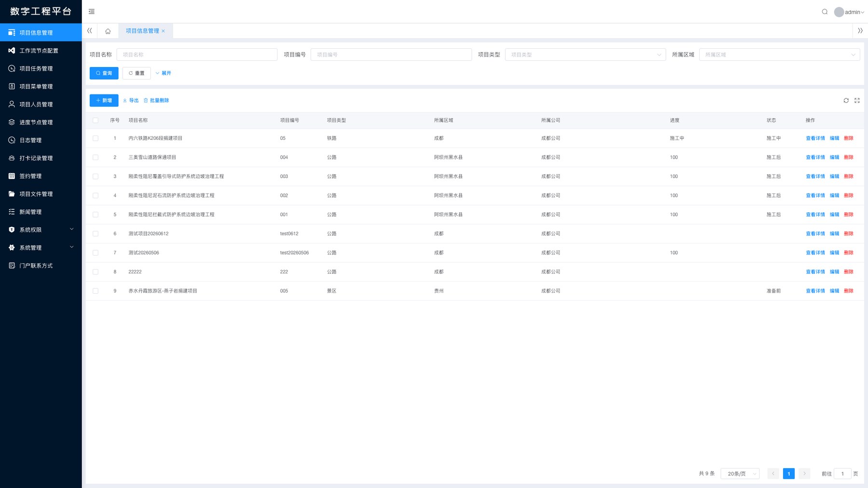868x488 pixels.
Task: Open the 项目类型 dropdown filter
Action: [585, 54]
